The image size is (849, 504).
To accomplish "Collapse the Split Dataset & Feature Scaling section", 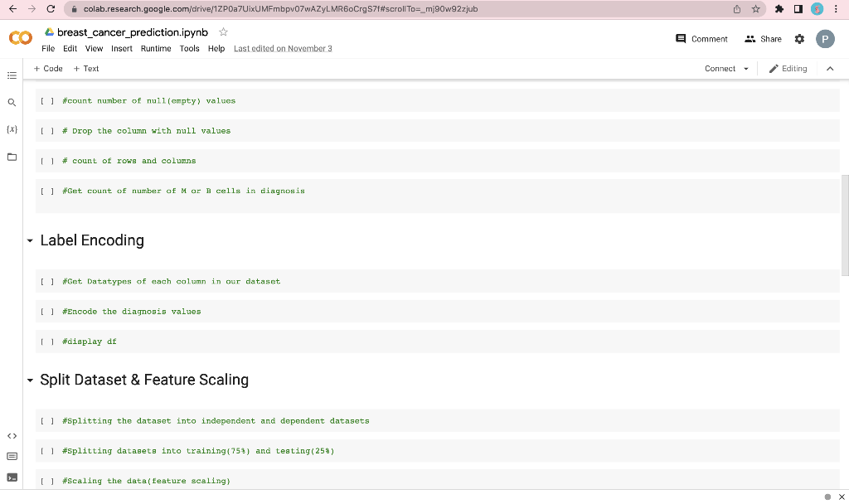I will tap(30, 380).
